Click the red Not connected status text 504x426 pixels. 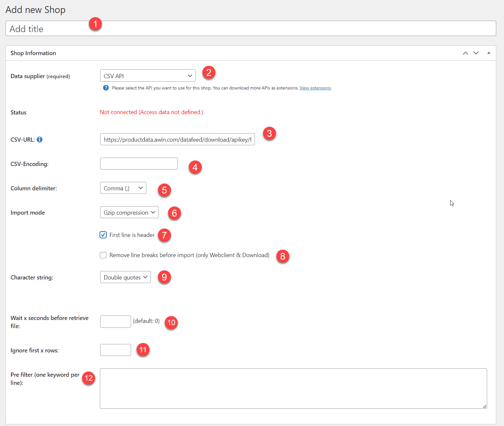(x=151, y=112)
